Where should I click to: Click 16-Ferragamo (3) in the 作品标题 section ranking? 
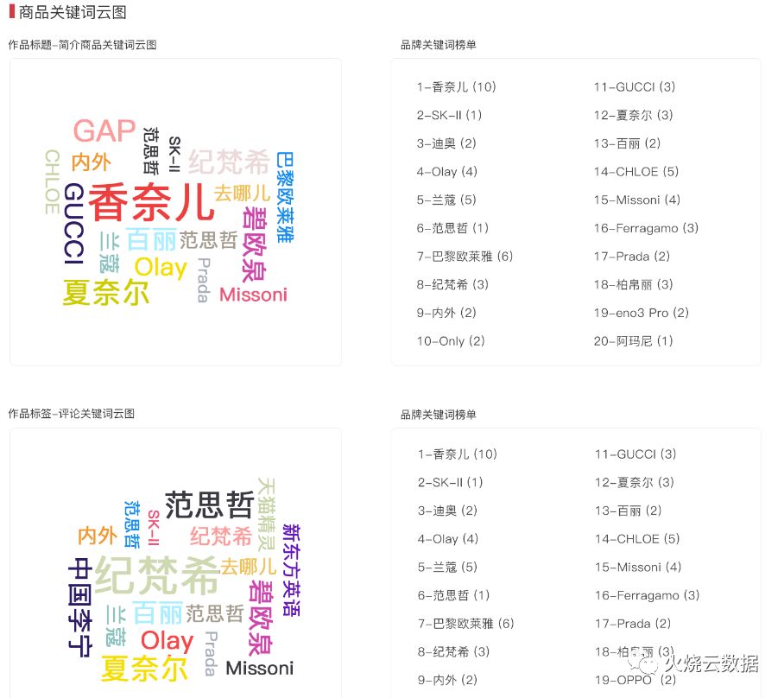(x=646, y=229)
